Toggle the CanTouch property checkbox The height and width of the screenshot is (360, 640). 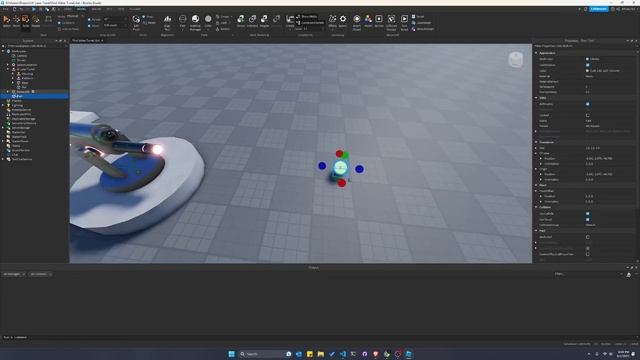587,219
